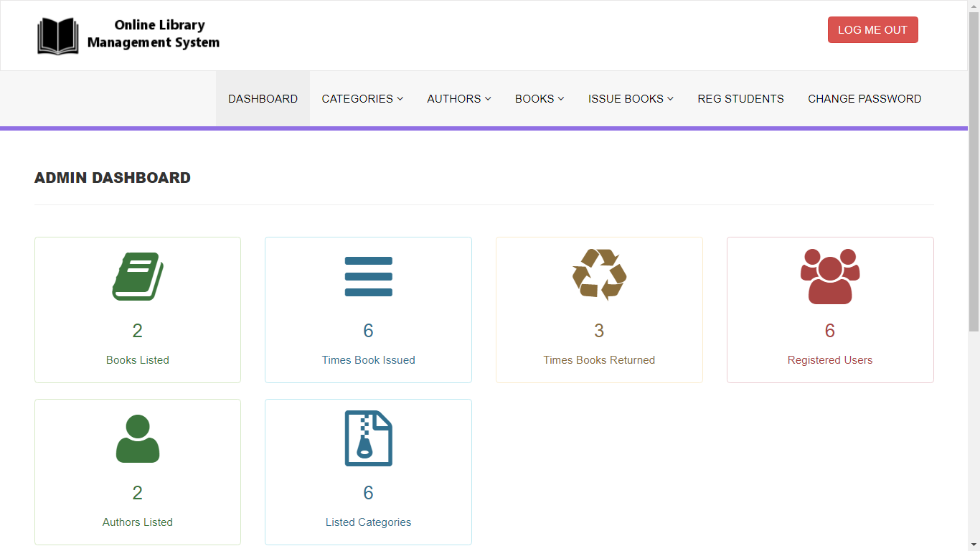Click the LOG ME OUT button
Viewport: 980px width, 551px height.
point(872,29)
